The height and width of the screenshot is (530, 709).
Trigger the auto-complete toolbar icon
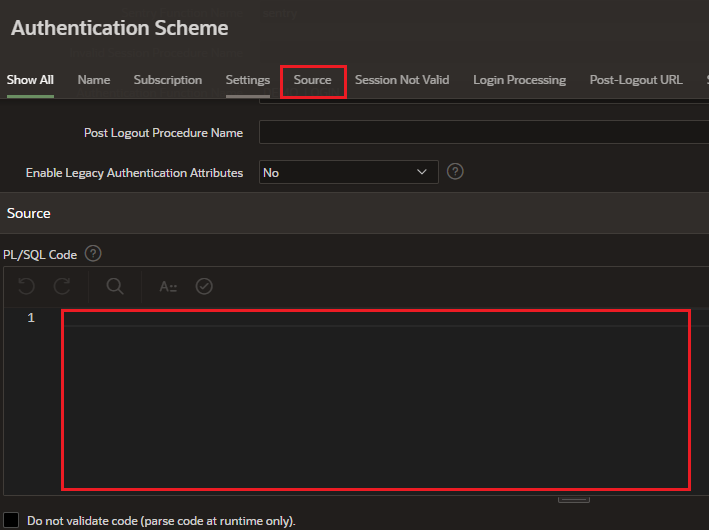pos(168,287)
